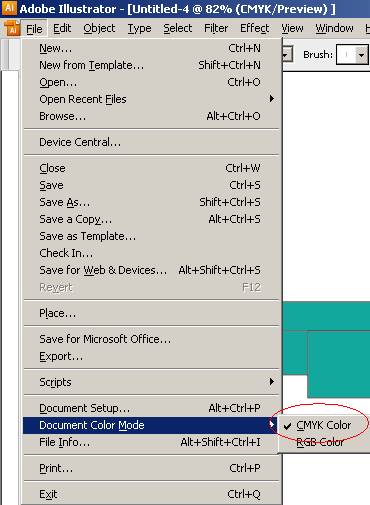
Task: Open the Brush dropdown arrow
Action: [361, 55]
